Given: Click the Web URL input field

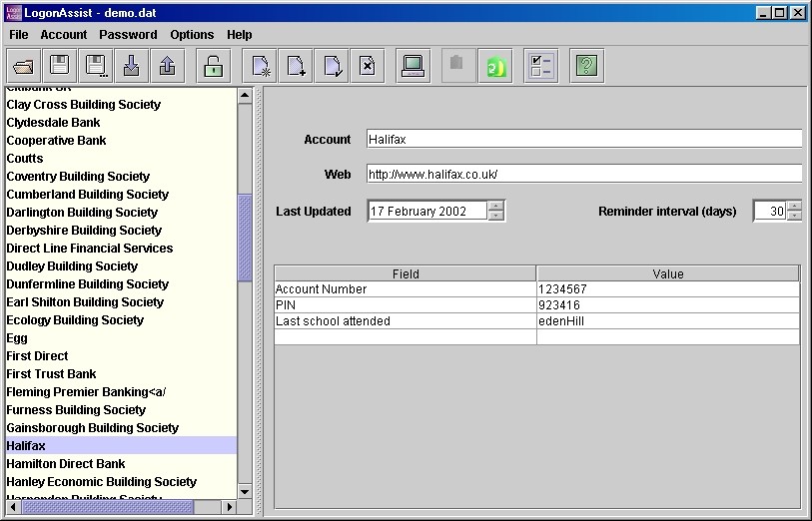Looking at the screenshot, I should [x=584, y=174].
